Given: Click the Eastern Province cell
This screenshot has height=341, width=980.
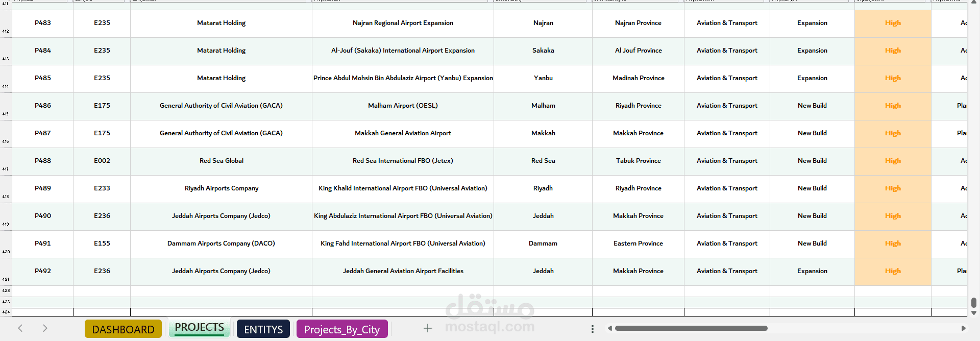Looking at the screenshot, I should tap(638, 244).
